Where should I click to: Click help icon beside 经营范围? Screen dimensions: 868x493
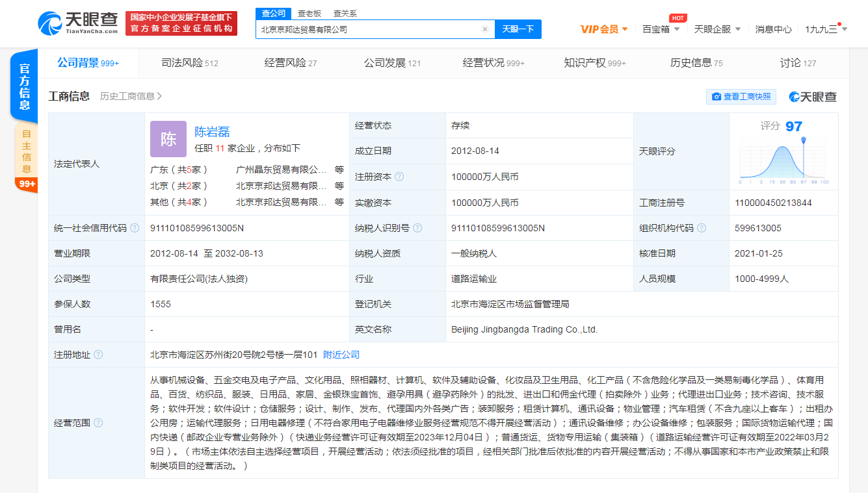coord(98,423)
